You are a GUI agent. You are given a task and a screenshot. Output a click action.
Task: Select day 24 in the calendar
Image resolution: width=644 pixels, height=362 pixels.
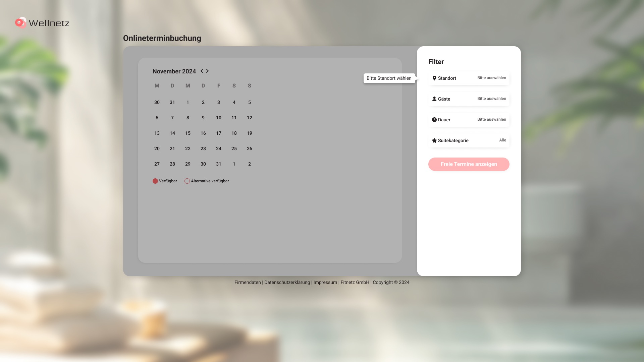click(219, 148)
